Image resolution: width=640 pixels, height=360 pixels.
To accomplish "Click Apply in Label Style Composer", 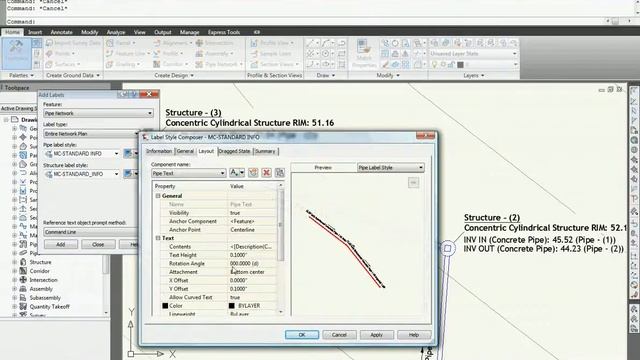I will coord(376,335).
